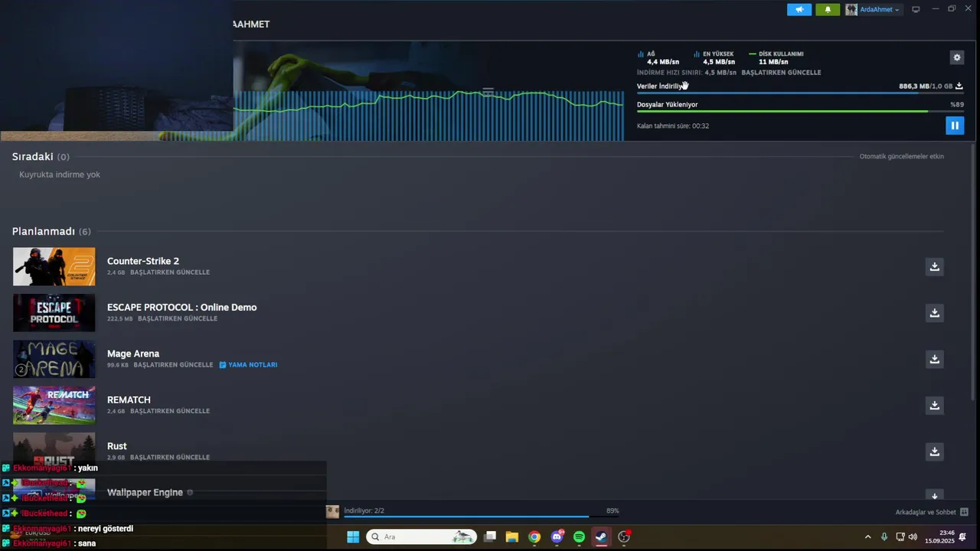The height and width of the screenshot is (551, 980).
Task: Click the microphone tray icon
Action: click(x=884, y=537)
